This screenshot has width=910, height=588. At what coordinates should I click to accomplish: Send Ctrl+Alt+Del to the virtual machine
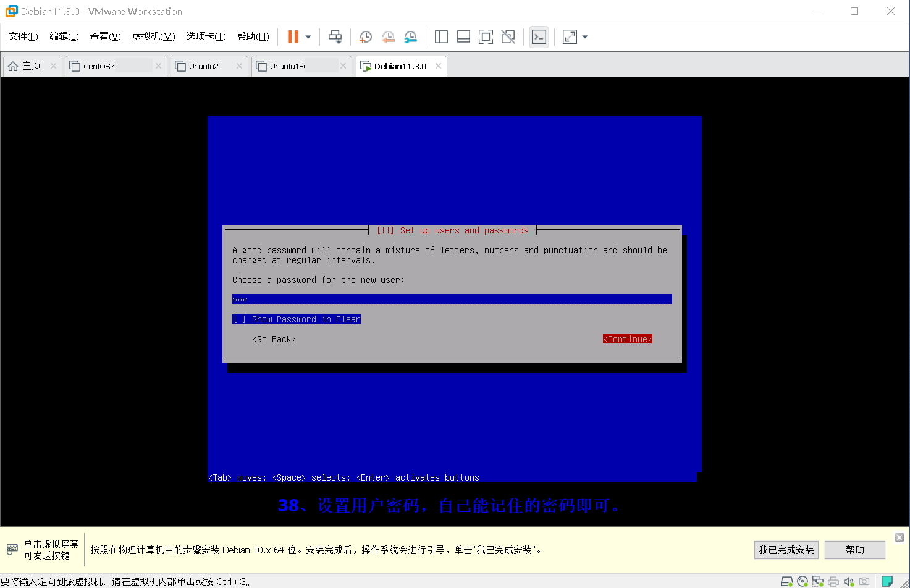point(335,37)
